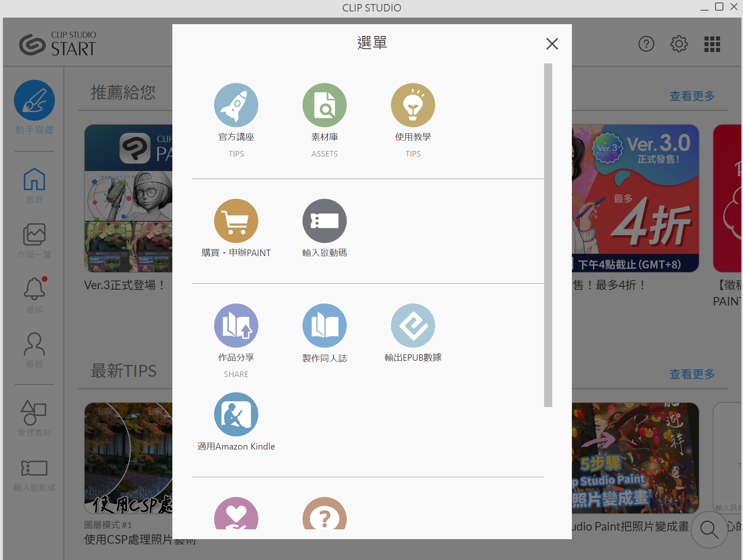
Task: Click the brown question mark icon
Action: pyautogui.click(x=325, y=514)
